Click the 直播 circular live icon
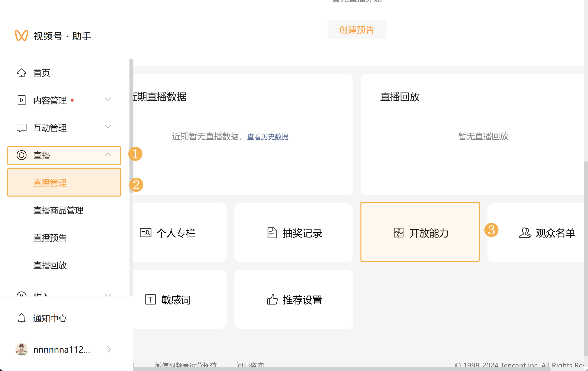This screenshot has height=371, width=588. click(x=22, y=155)
